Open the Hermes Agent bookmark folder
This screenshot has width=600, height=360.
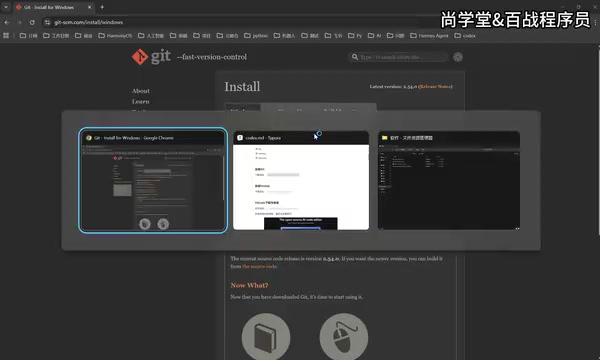pos(429,36)
